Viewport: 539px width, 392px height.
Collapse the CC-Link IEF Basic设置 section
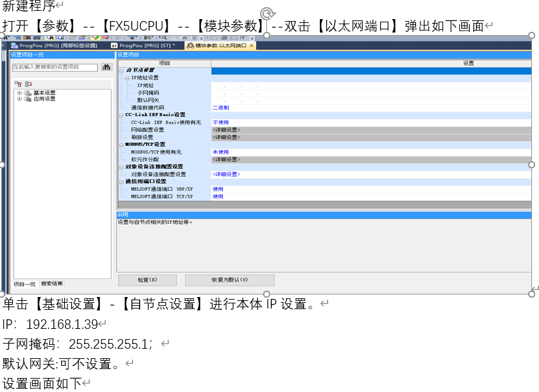[x=120, y=115]
